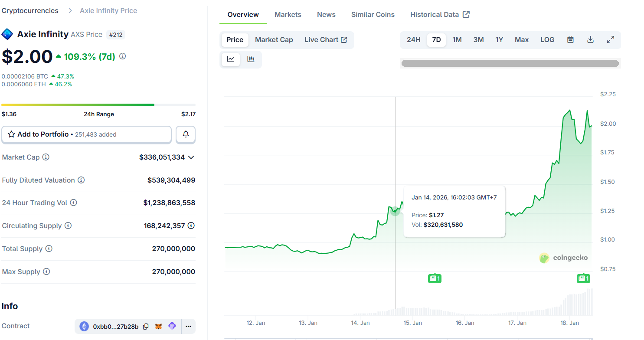Image resolution: width=644 pixels, height=340 pixels.
Task: Download chart data icon
Action: 590,40
